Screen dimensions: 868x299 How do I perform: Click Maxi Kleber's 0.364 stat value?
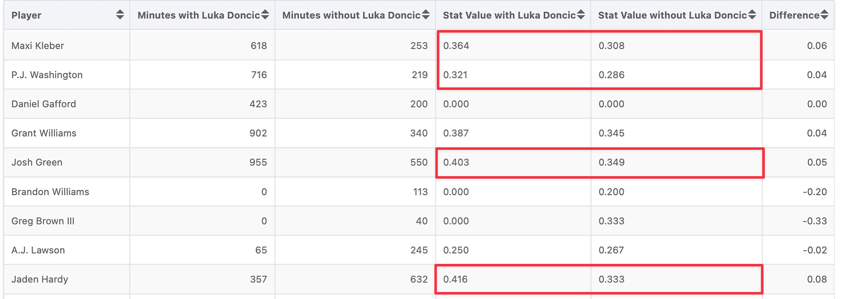456,46
